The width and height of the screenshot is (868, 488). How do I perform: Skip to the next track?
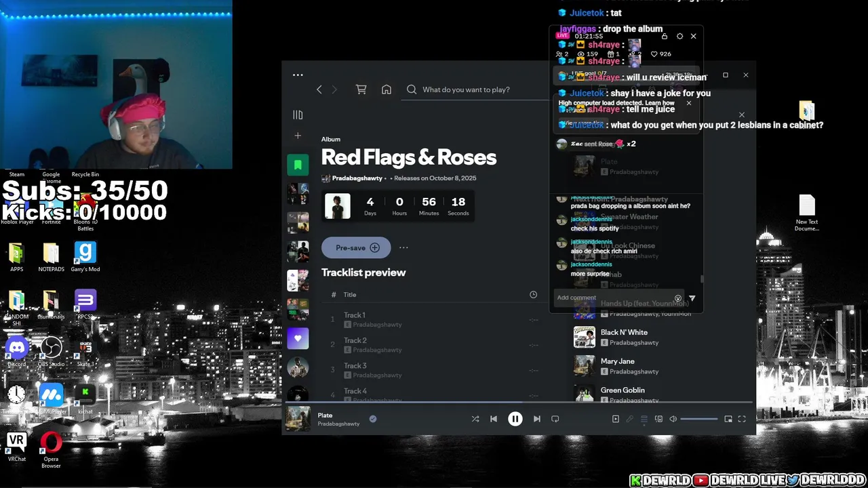[536, 419]
